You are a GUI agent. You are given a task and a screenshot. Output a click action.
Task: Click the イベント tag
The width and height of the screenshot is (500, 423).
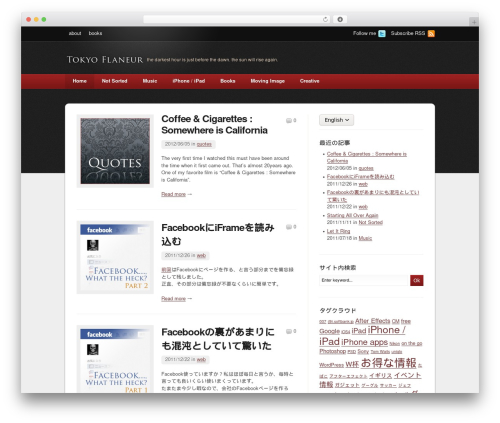point(408,375)
